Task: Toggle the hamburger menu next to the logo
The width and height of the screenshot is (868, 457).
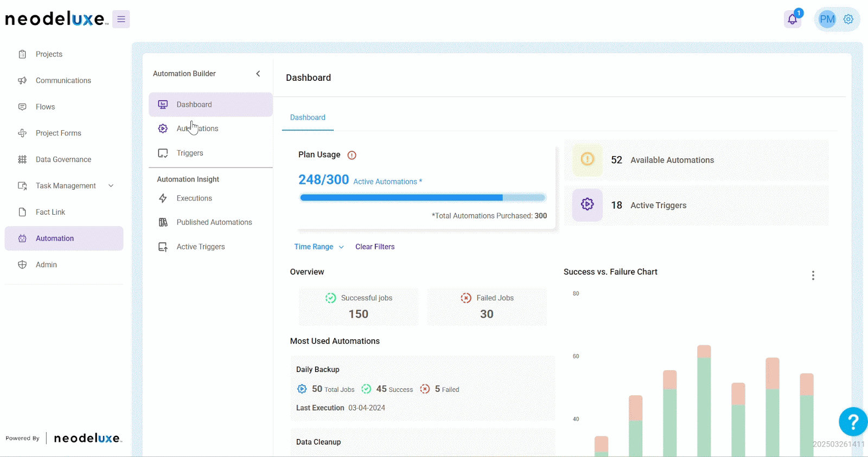Action: (x=121, y=19)
